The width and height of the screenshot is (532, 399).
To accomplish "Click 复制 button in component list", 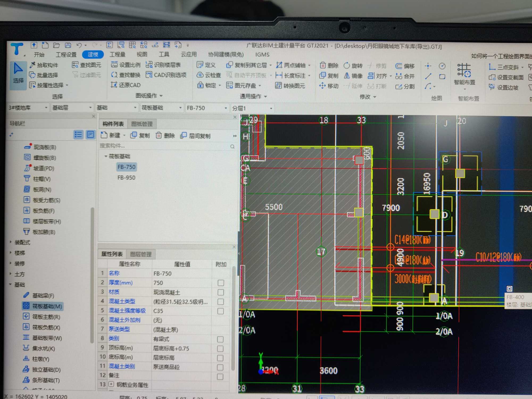I will point(140,135).
